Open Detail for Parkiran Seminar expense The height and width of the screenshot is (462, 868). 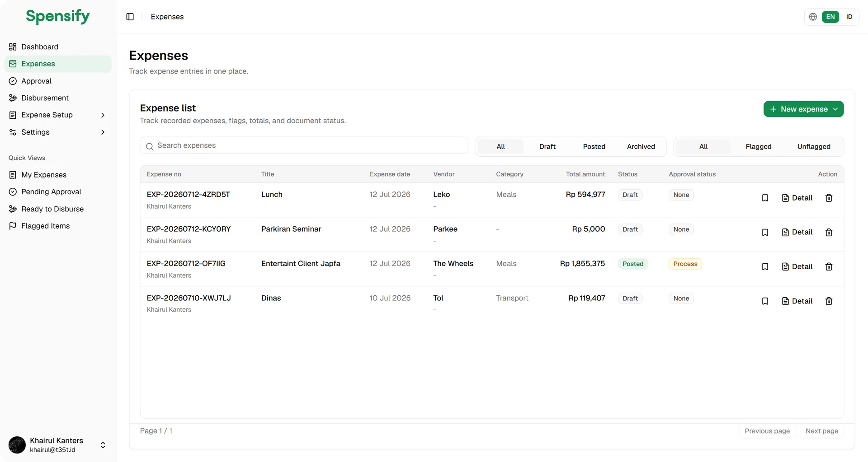coord(797,232)
